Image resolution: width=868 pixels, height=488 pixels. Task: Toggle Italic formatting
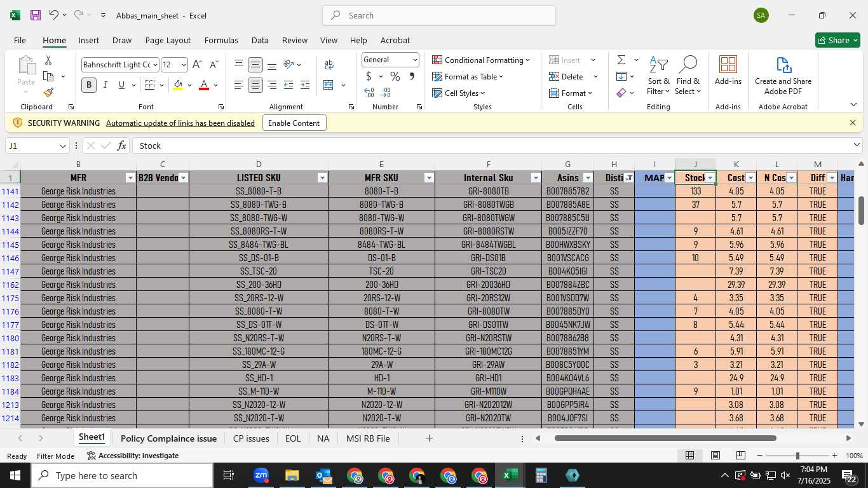[105, 85]
